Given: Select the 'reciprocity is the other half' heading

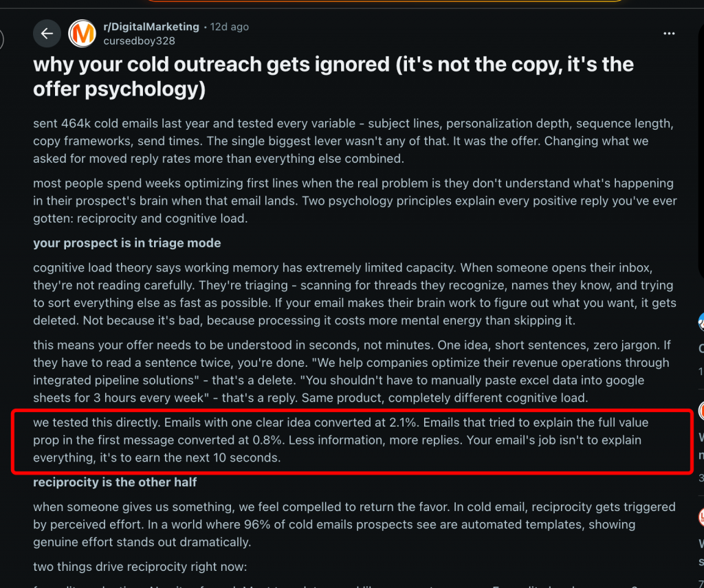Looking at the screenshot, I should (x=115, y=482).
